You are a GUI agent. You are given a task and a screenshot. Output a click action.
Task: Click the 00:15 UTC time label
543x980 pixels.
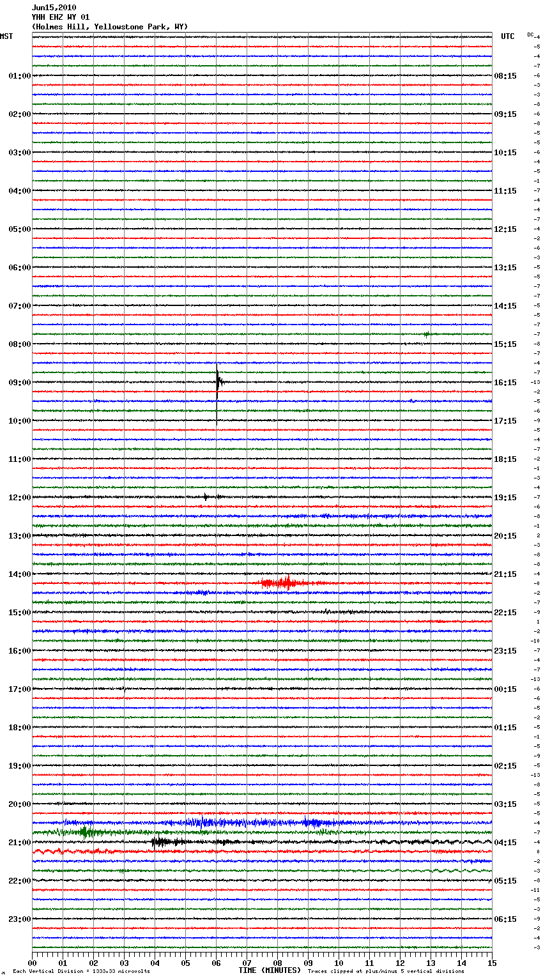(505, 689)
